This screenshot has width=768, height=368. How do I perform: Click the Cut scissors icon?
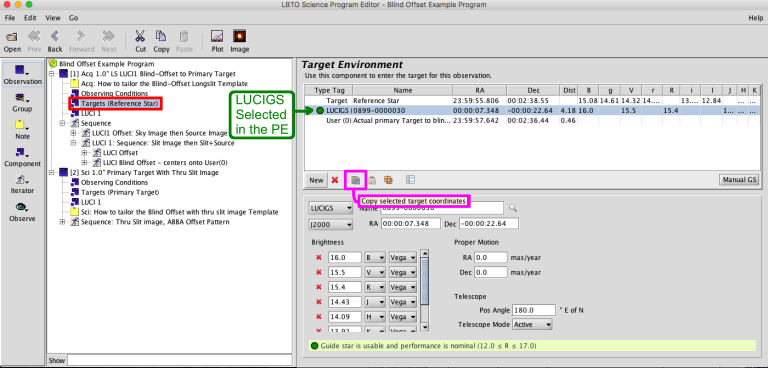click(x=141, y=37)
